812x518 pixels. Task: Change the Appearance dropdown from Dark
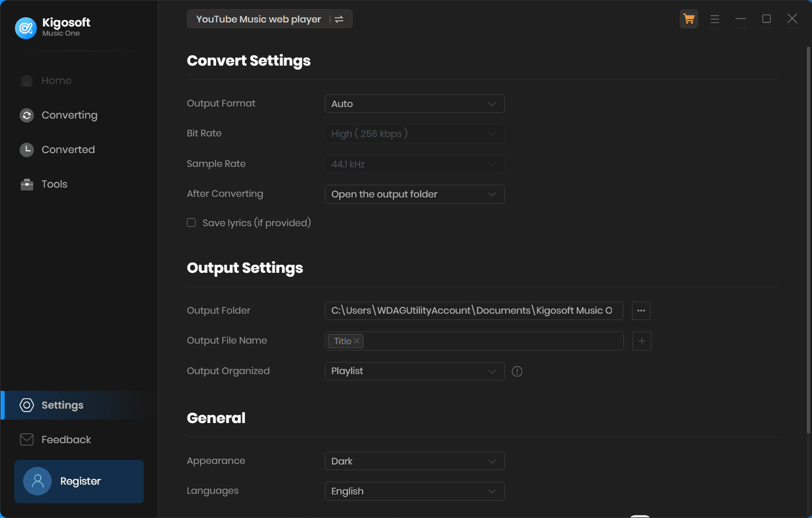(415, 461)
